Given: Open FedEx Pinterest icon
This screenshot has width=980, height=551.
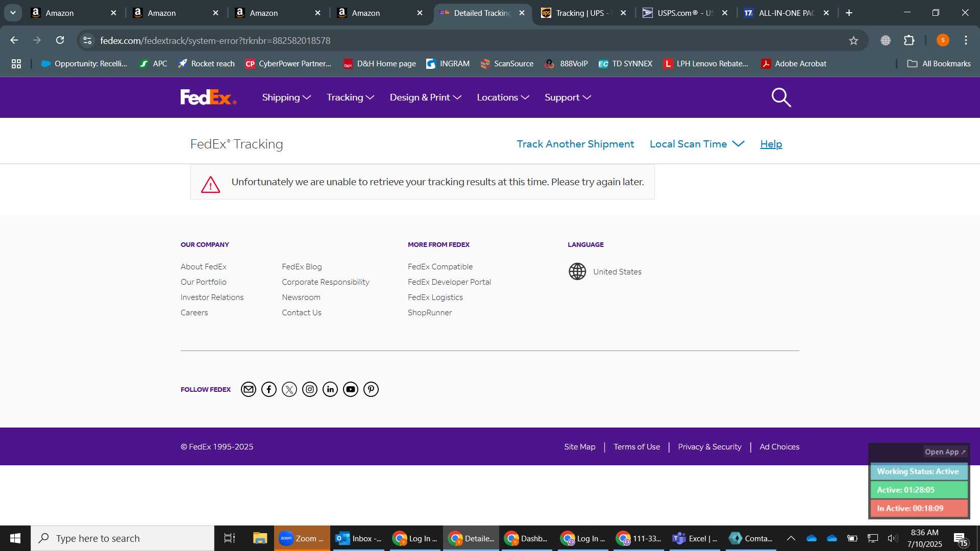Looking at the screenshot, I should [x=371, y=389].
